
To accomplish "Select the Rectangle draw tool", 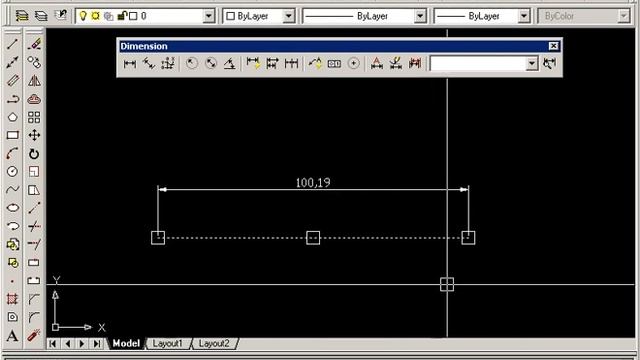I will [13, 135].
